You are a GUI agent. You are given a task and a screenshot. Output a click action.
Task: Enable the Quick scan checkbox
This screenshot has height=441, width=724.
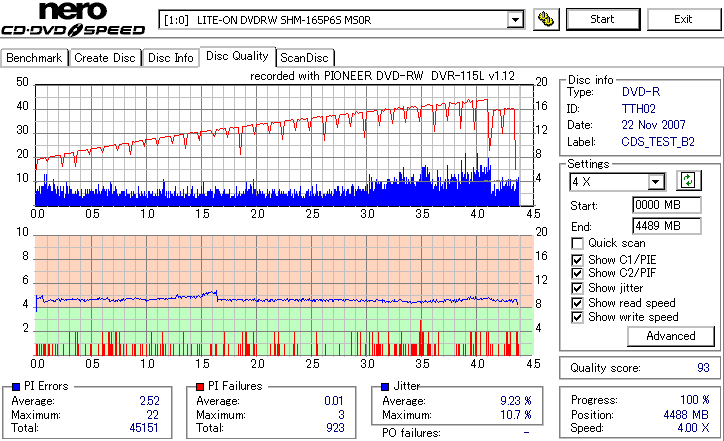[577, 243]
